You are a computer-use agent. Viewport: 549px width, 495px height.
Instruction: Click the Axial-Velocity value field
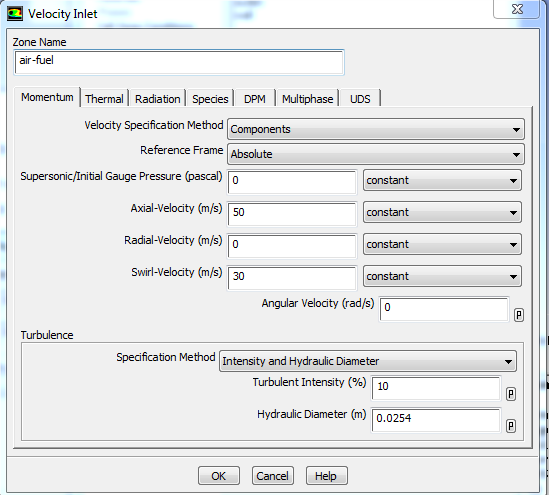click(x=292, y=214)
